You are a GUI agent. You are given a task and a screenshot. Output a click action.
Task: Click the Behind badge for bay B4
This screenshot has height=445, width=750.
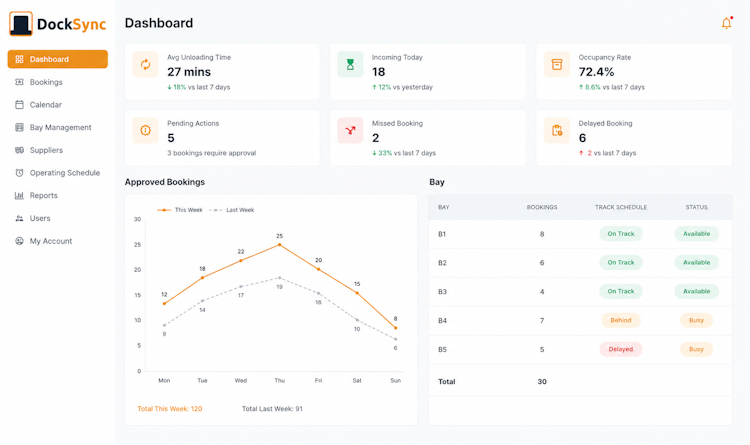tap(620, 320)
